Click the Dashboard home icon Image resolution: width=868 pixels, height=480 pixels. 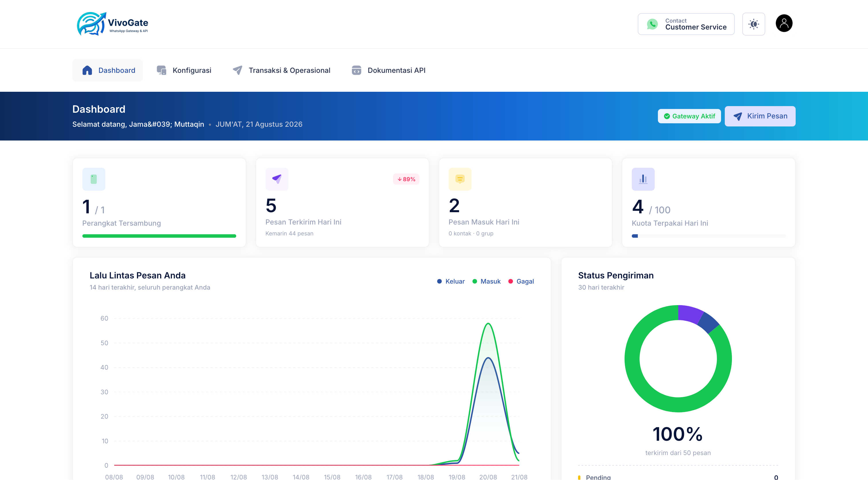tap(87, 70)
